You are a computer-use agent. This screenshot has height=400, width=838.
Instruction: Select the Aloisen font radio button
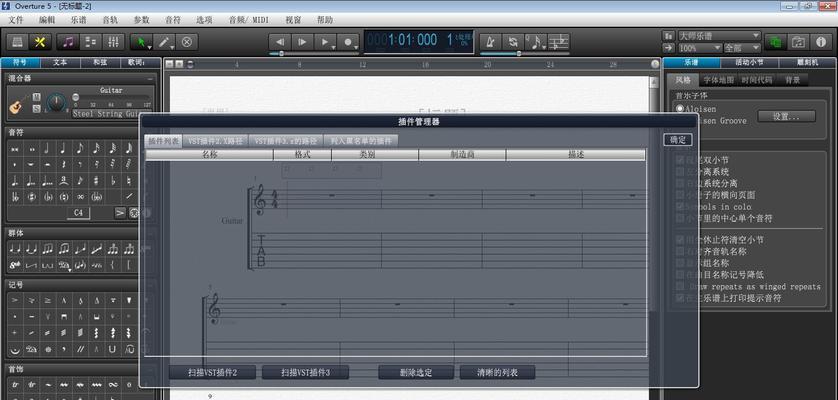click(x=680, y=109)
